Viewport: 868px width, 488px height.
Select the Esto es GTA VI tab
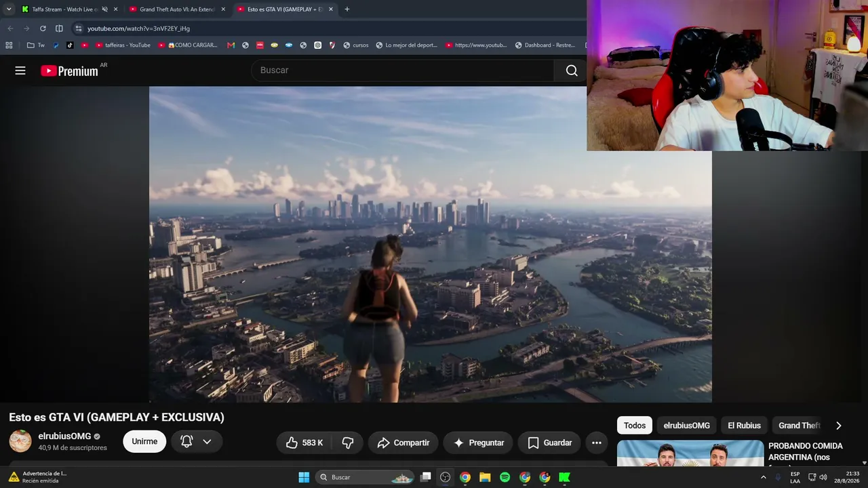[x=283, y=9]
